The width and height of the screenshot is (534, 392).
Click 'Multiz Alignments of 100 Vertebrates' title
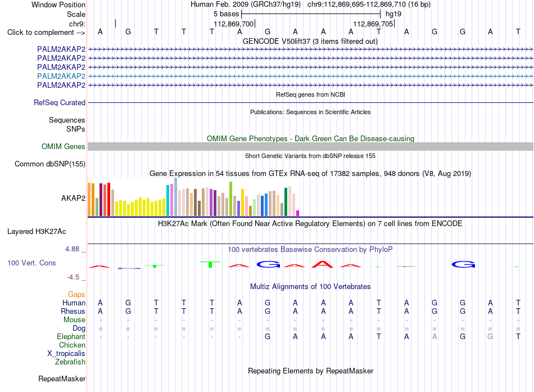point(310,286)
